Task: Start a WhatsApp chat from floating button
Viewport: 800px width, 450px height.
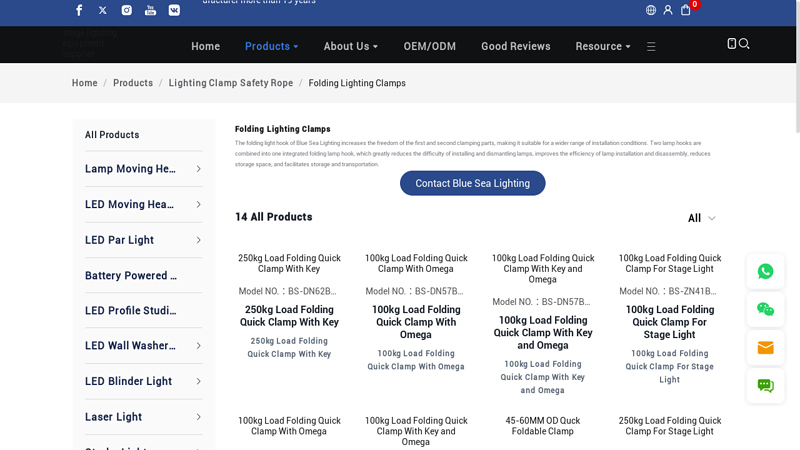Action: pyautogui.click(x=765, y=271)
